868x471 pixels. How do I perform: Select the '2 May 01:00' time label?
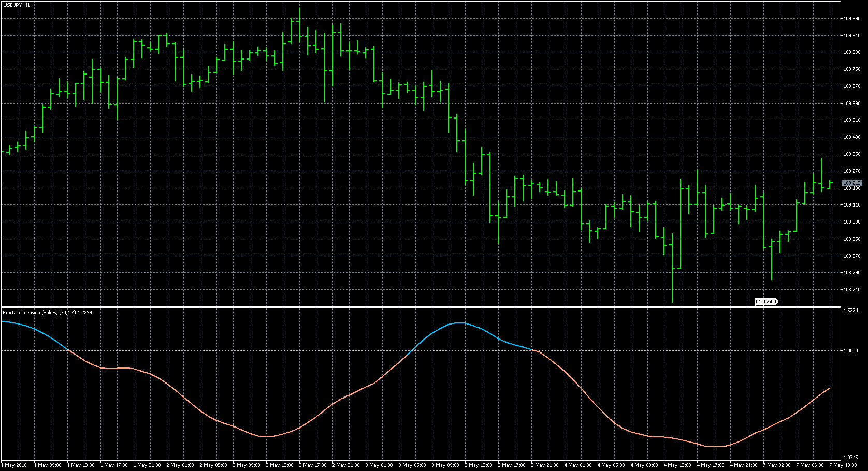(180, 465)
